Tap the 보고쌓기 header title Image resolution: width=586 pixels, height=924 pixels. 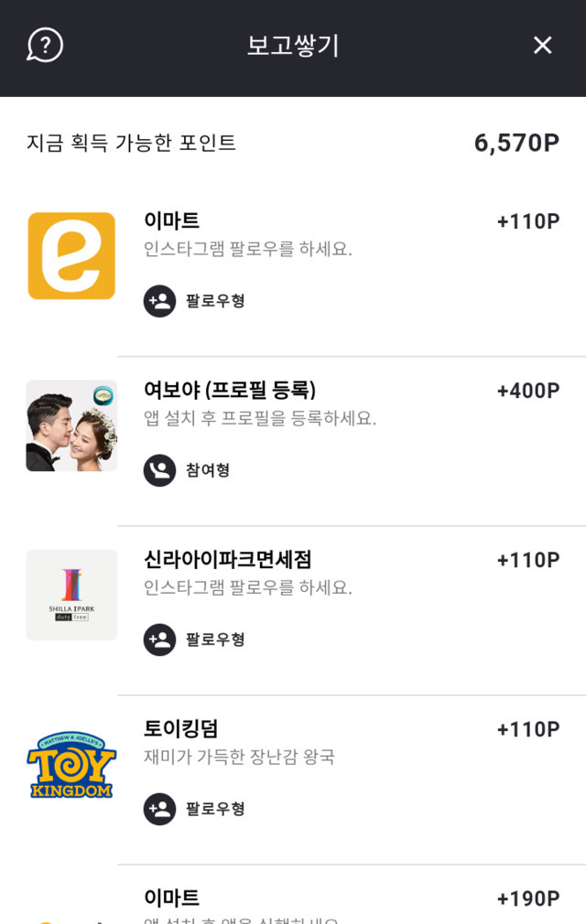point(293,46)
